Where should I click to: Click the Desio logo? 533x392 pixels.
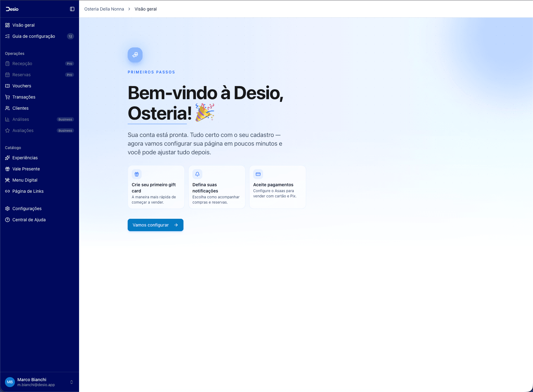[x=12, y=9]
